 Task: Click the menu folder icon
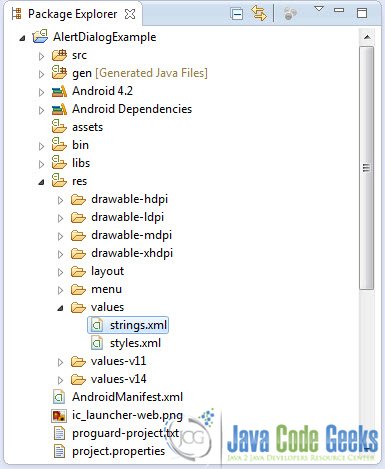pos(78,289)
